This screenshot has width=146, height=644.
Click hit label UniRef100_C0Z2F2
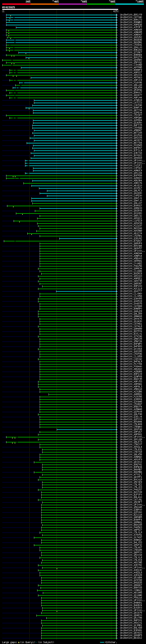(131, 165)
